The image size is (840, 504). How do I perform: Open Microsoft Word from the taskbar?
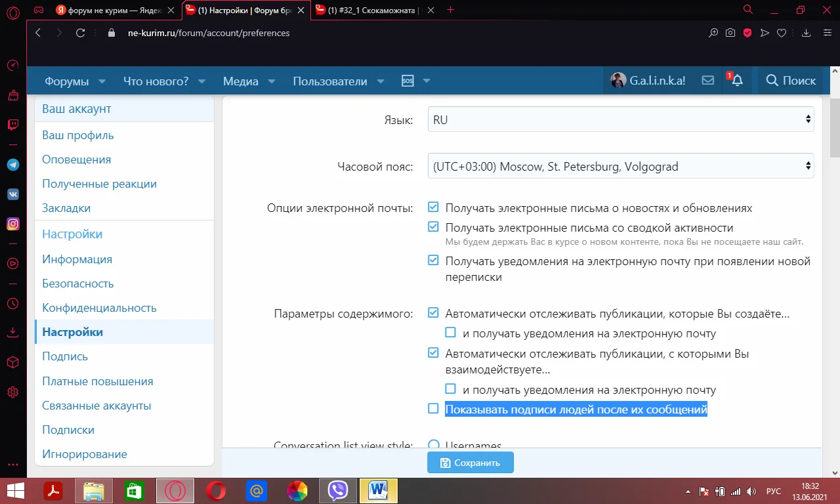pyautogui.click(x=378, y=491)
